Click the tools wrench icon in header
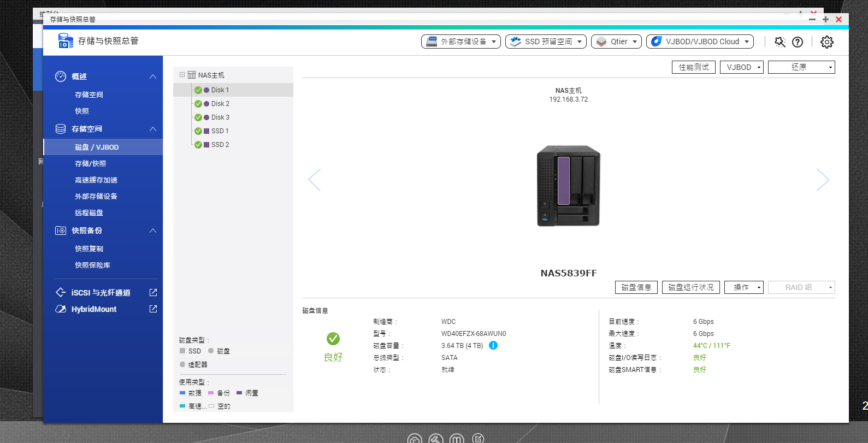This screenshot has width=868, height=443. coord(780,42)
